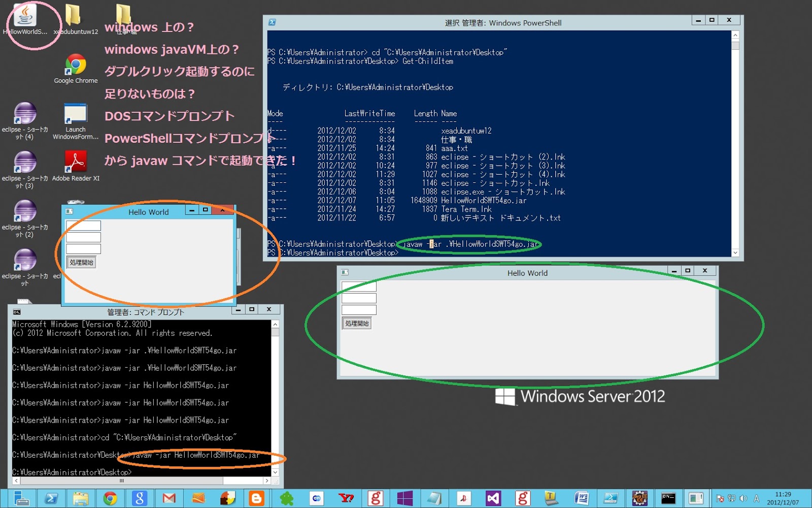Screen dimensions: 812x508
Task: Click the Get-ChildItem command text in PowerShell
Action: (x=428, y=61)
